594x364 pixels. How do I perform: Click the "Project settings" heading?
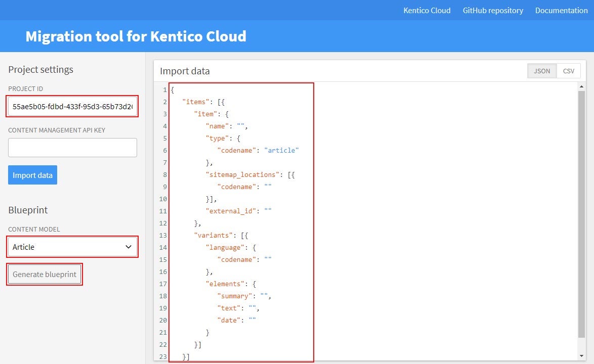[40, 70]
